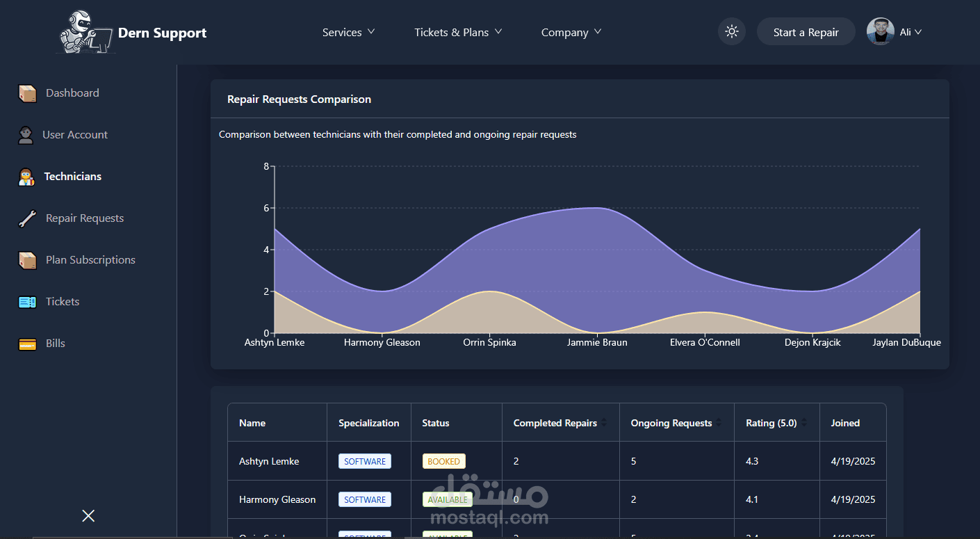Click the Bills credit card icon
Image resolution: width=980 pixels, height=539 pixels.
tap(27, 344)
